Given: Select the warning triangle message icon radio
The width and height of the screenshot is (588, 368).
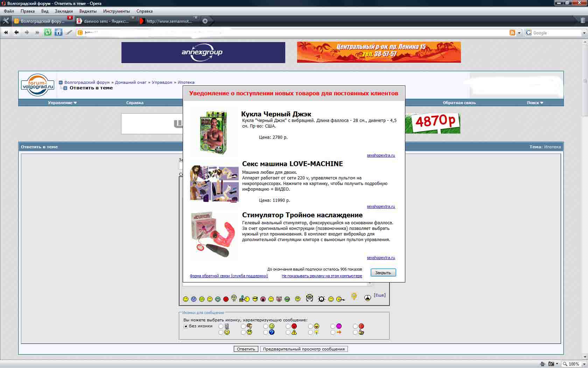Looking at the screenshot, I should pos(288,332).
